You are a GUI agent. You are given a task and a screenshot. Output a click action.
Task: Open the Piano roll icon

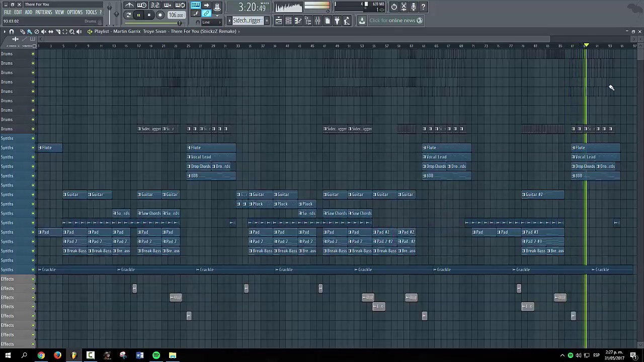[x=298, y=21]
